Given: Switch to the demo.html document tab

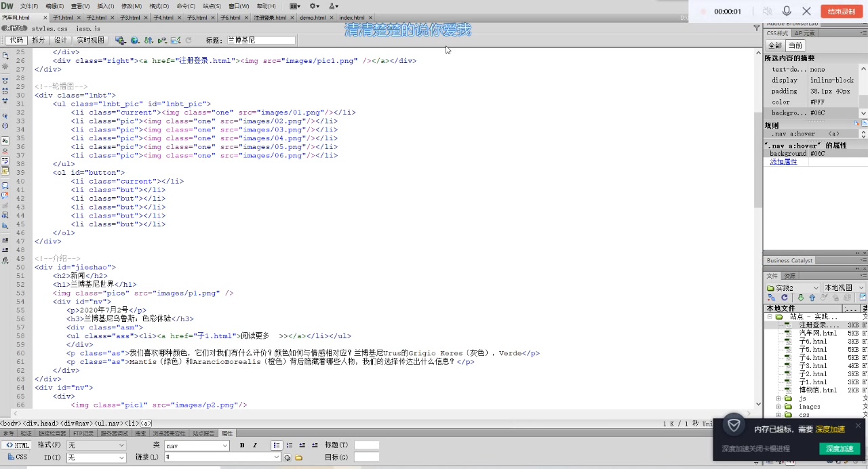Looking at the screenshot, I should [313, 18].
